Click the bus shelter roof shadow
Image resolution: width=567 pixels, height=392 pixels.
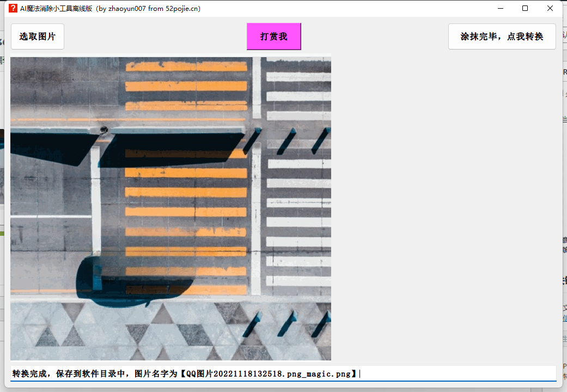coord(163,147)
